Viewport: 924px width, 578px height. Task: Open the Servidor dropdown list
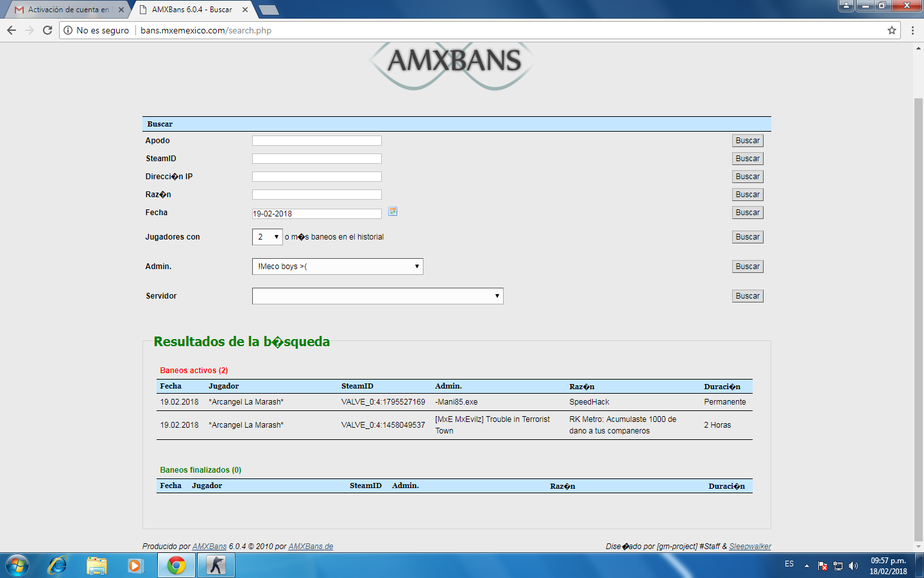point(378,296)
